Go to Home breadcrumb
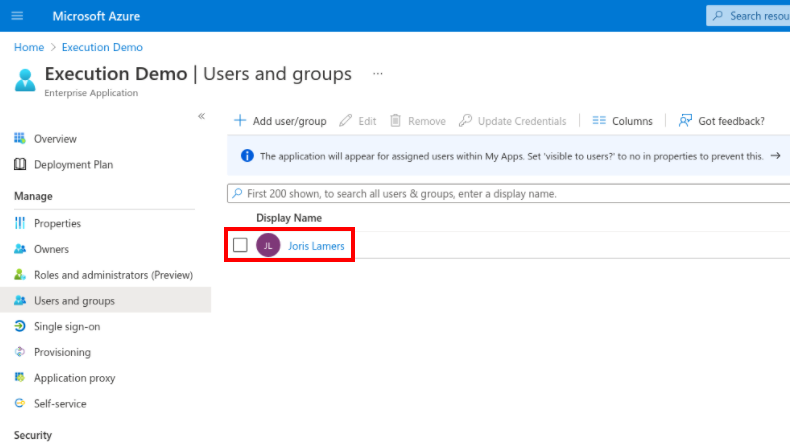Viewport: 790px width, 445px height. click(x=29, y=47)
